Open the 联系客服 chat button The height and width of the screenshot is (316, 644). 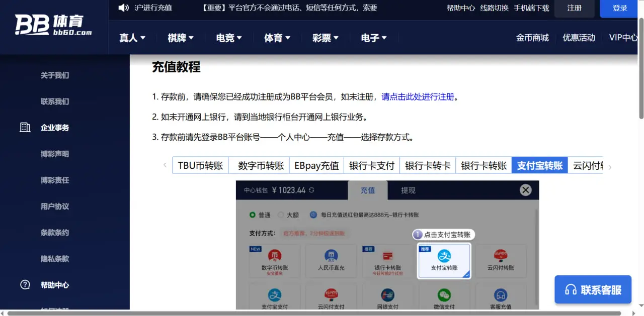point(593,290)
